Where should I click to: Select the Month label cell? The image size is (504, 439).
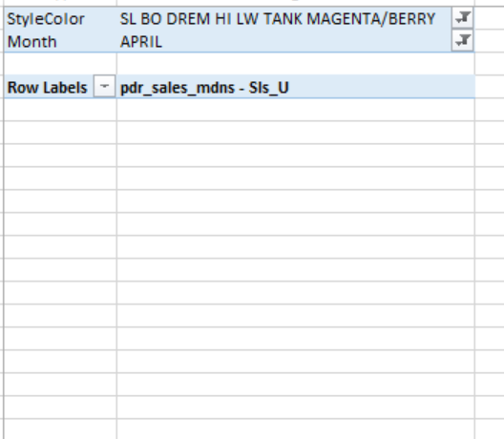(x=60, y=41)
